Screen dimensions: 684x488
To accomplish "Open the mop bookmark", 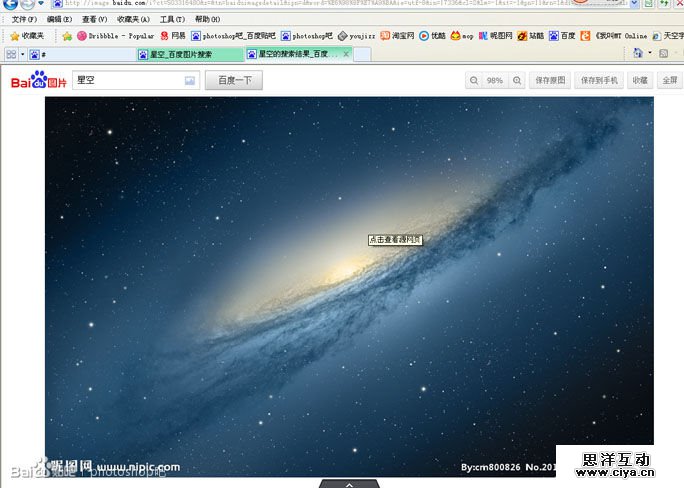I will [462, 36].
